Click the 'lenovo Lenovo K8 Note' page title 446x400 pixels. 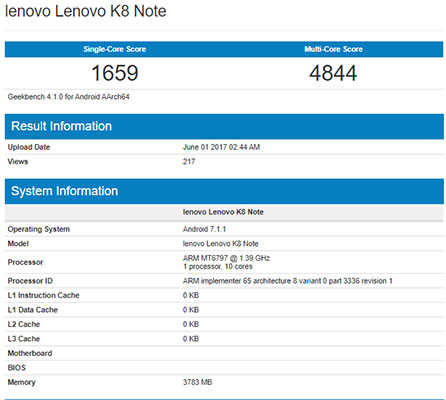coord(86,11)
